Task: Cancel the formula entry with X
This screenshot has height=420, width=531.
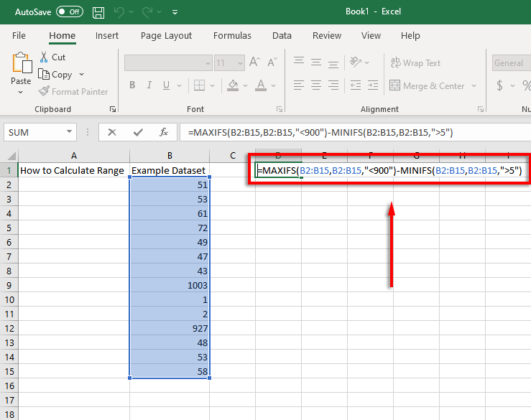Action: [x=112, y=132]
